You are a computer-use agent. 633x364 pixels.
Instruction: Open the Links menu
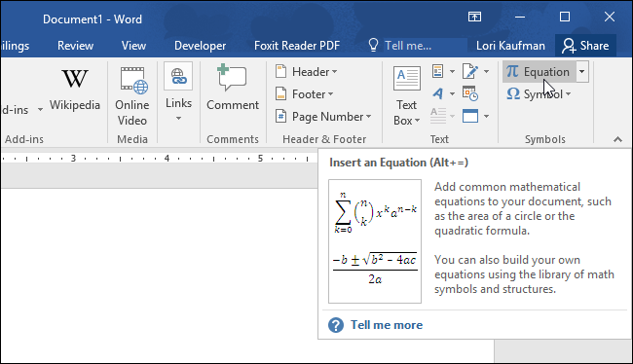point(178,92)
